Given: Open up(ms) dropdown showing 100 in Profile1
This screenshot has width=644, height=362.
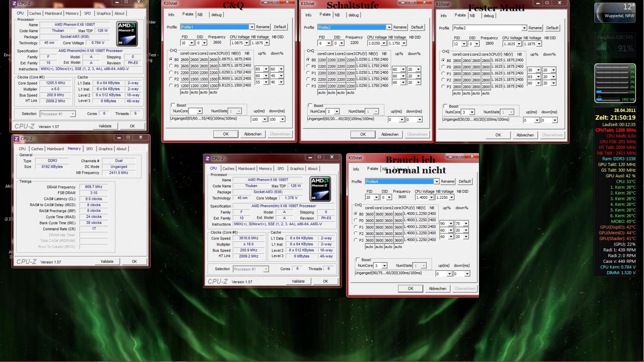Looking at the screenshot, I should 264,120.
